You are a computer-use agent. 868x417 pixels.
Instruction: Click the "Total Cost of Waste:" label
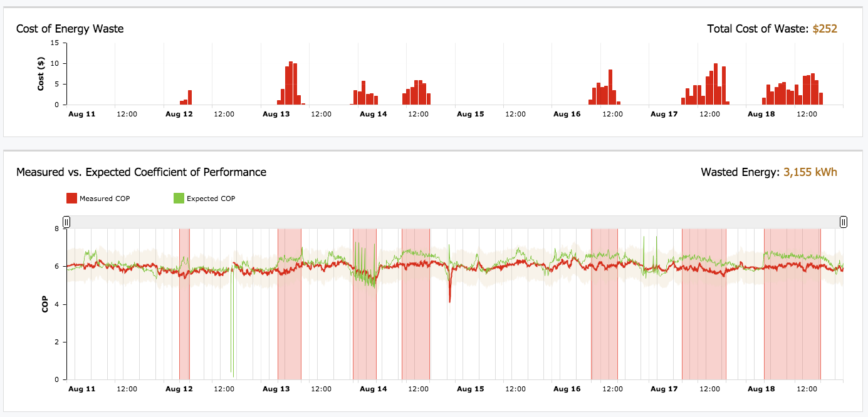coord(758,28)
